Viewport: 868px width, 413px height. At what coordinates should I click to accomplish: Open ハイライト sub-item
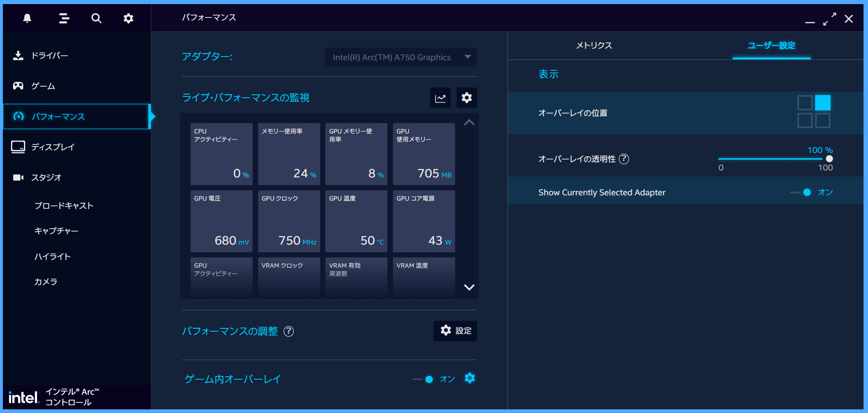tap(52, 257)
